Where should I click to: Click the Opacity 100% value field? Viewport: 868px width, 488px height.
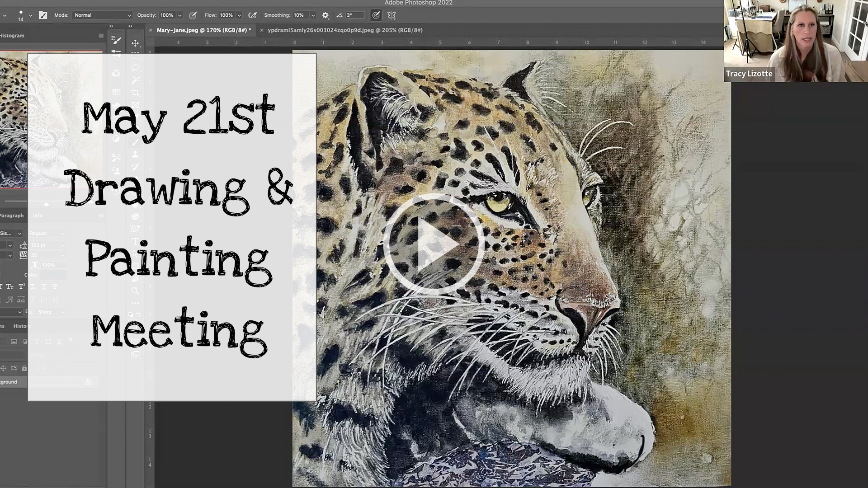(167, 15)
